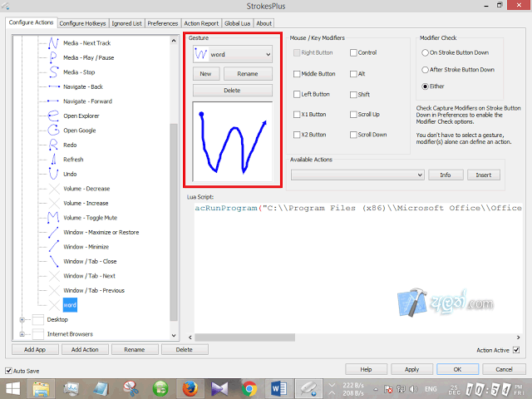Click the Rename button in Gesture panel
The image size is (532, 399).
248,74
